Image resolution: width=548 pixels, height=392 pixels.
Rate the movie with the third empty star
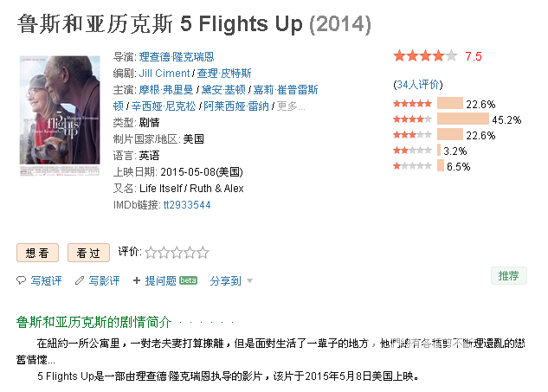click(x=177, y=253)
